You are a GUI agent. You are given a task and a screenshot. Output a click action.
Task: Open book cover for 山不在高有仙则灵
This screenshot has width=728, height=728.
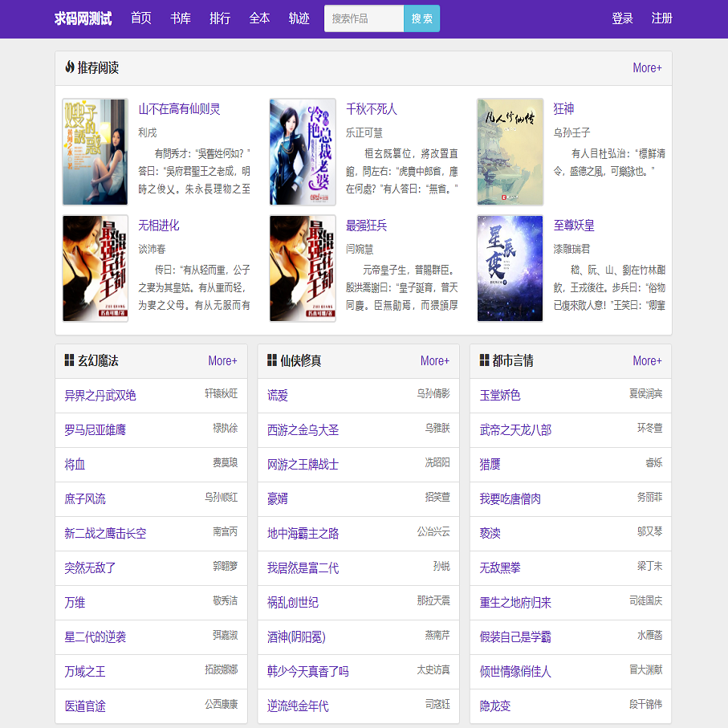click(x=95, y=153)
